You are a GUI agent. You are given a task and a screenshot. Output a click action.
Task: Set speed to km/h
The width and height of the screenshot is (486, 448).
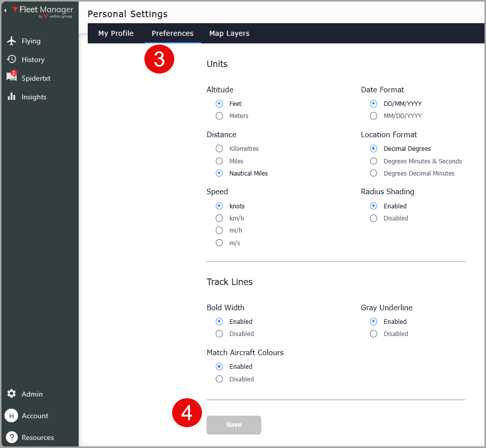[219, 218]
